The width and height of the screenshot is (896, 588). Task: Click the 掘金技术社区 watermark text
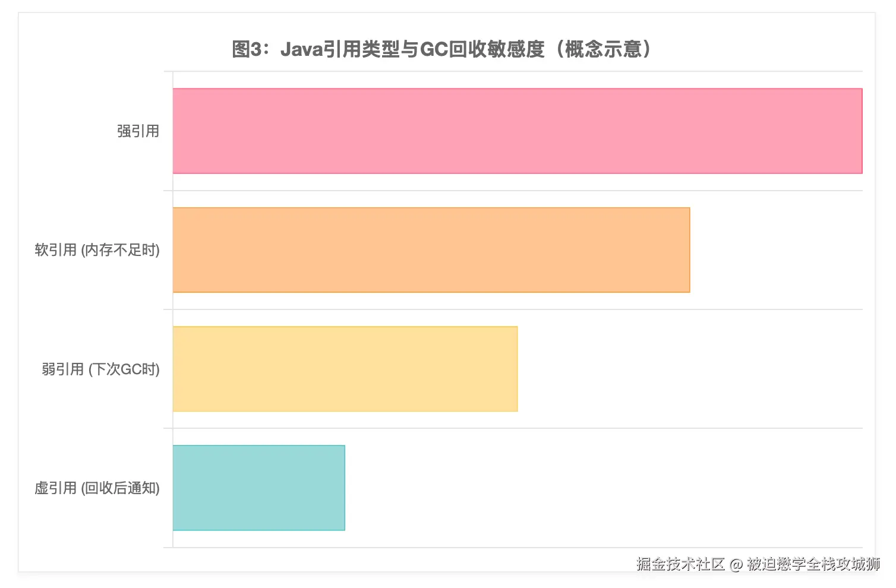point(680,564)
